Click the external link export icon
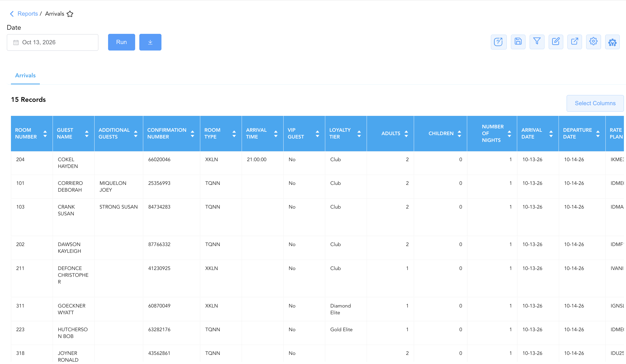The image size is (626, 364). [x=574, y=42]
